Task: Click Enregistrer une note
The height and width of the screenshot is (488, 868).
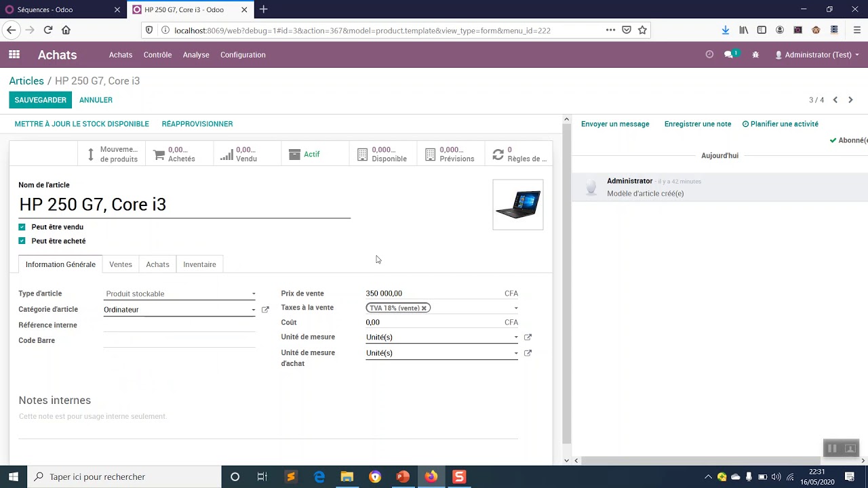Action: pyautogui.click(x=698, y=124)
